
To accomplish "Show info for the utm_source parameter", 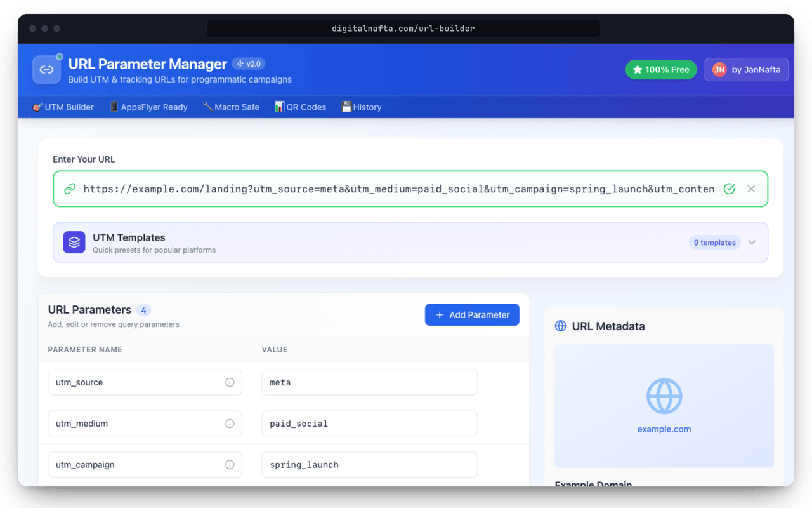I will (x=230, y=382).
